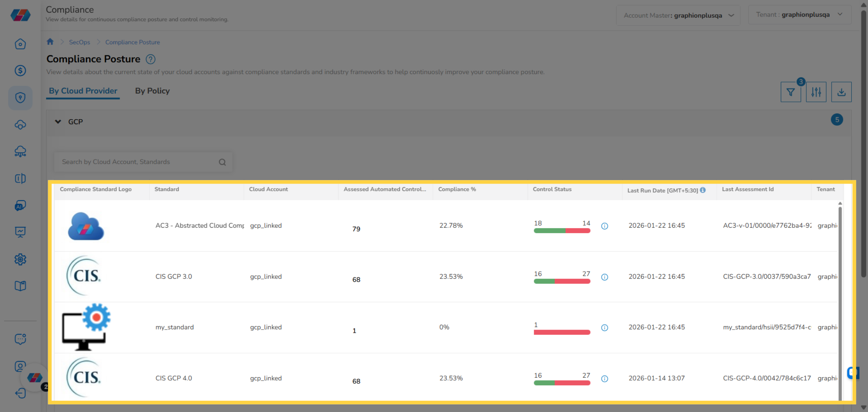Open the filter panel with 3 active filters
This screenshot has height=412, width=868.
coord(791,92)
